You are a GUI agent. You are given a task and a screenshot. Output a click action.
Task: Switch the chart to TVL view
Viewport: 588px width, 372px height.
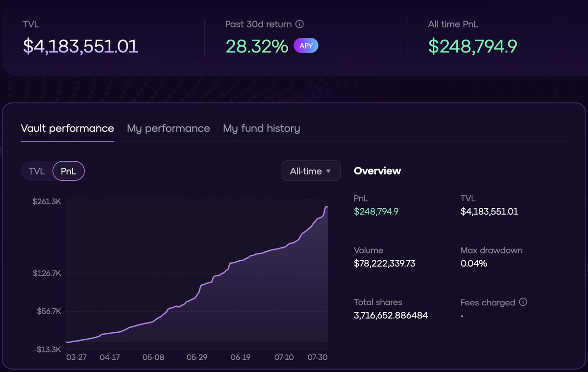point(36,171)
